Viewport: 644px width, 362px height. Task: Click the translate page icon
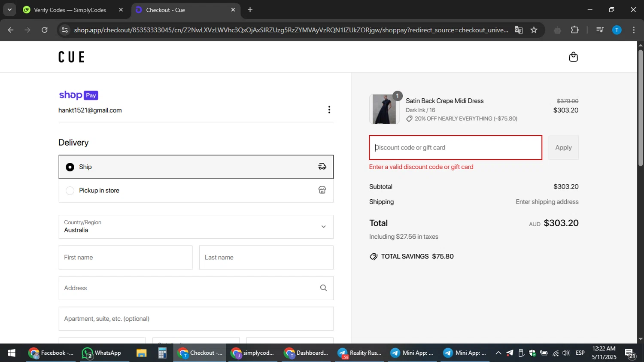tap(519, 30)
